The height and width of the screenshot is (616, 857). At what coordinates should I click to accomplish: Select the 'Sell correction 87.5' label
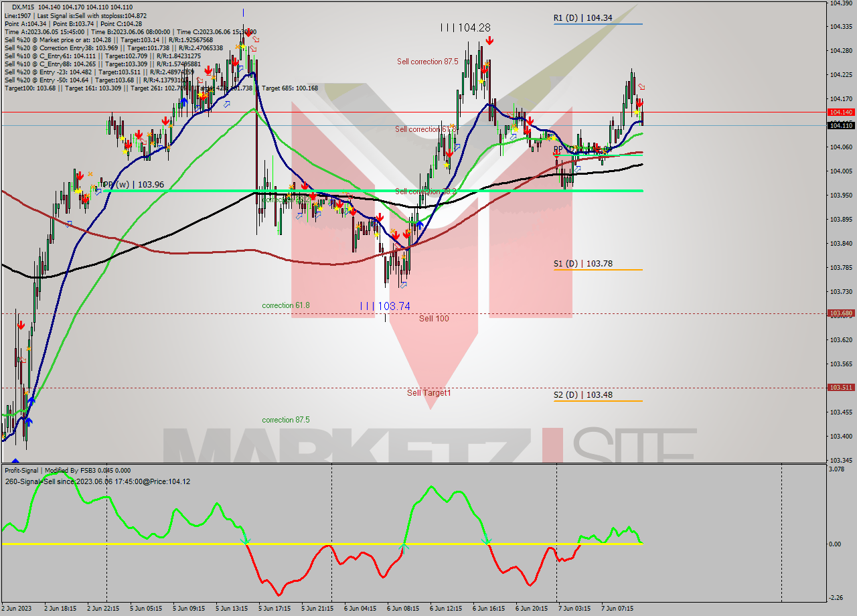pos(427,62)
